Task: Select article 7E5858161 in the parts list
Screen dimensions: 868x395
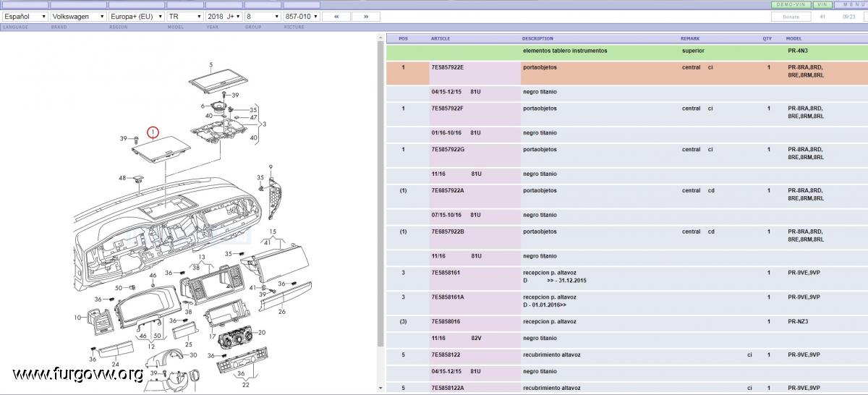Action: point(446,273)
